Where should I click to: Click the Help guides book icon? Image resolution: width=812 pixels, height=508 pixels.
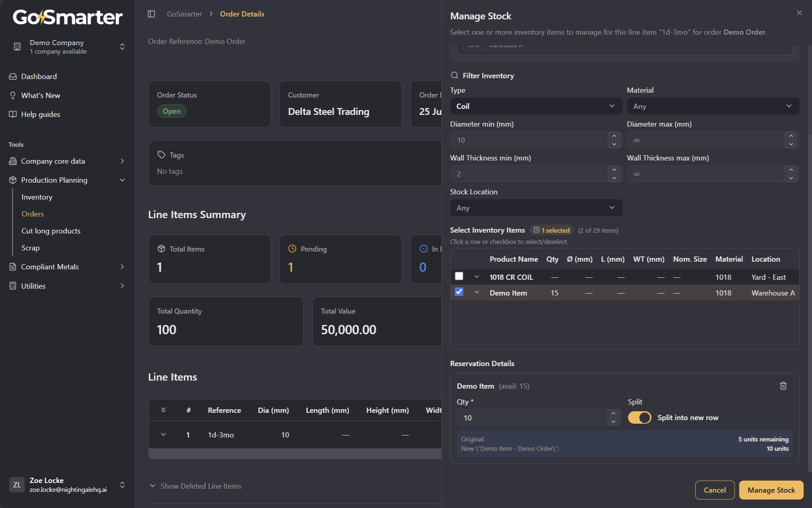13,115
